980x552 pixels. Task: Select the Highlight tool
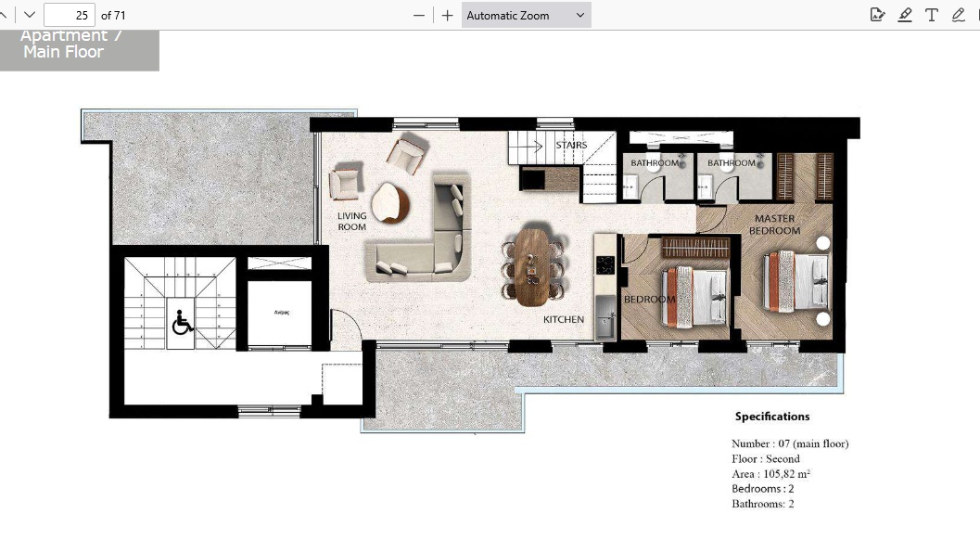905,15
